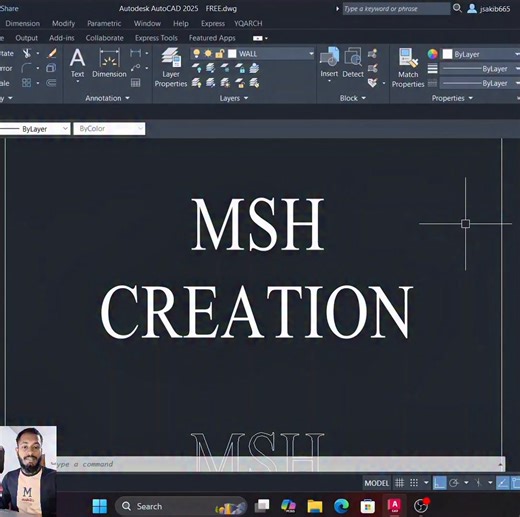Open the YQARCH menu

[x=248, y=23]
